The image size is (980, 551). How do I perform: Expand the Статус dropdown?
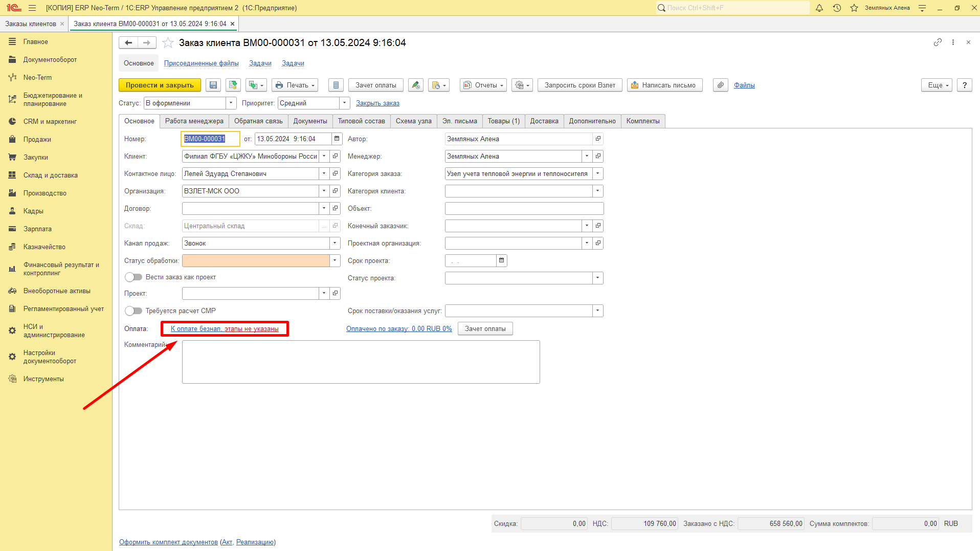(231, 103)
